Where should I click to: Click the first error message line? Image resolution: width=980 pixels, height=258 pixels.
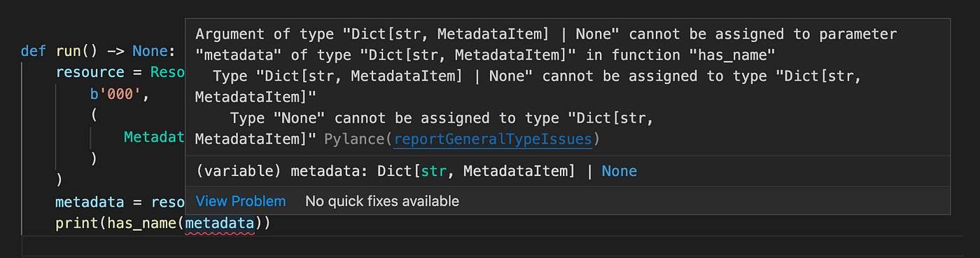coord(546,34)
